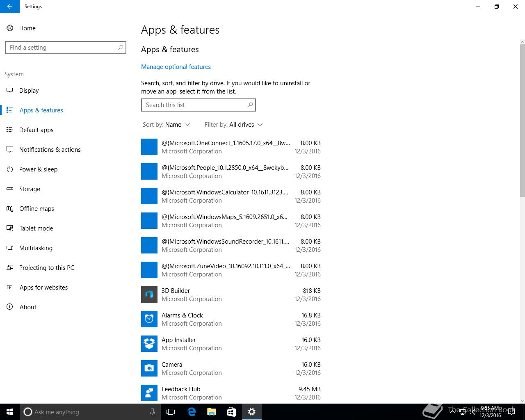Click the Home gear icon
The height and width of the screenshot is (420, 525).
pos(10,28)
